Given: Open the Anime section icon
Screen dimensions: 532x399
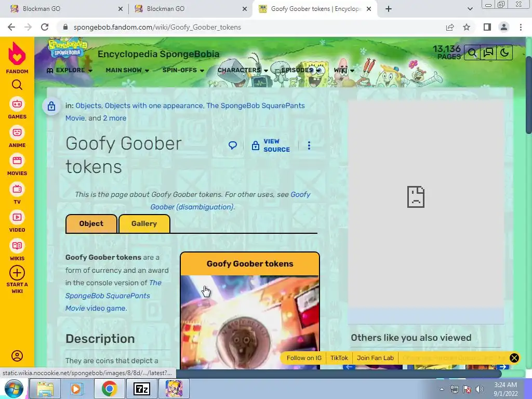Looking at the screenshot, I should coord(17,132).
